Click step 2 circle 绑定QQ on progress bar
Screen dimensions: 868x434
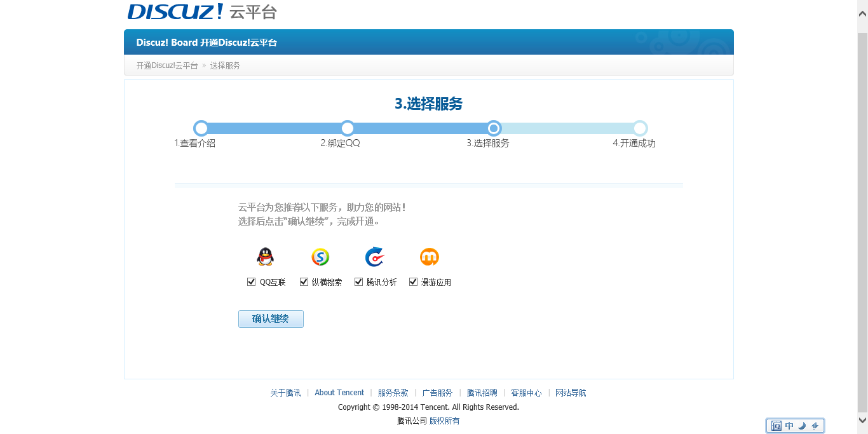pos(347,128)
